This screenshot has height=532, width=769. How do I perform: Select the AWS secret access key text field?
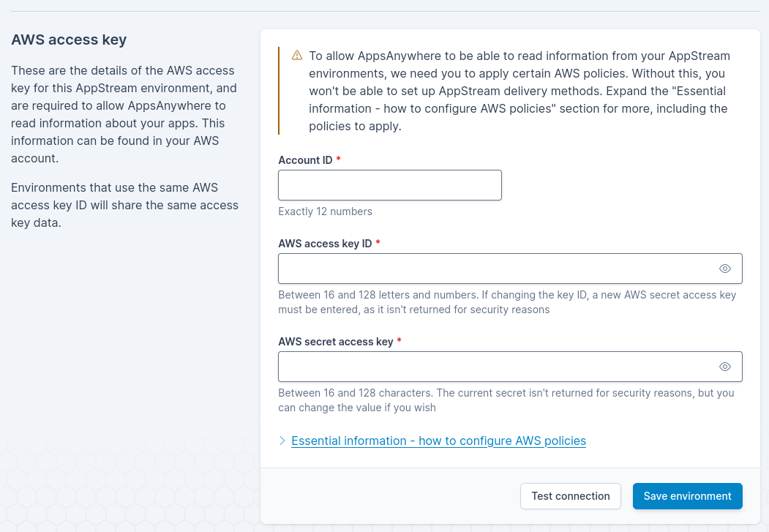point(494,367)
